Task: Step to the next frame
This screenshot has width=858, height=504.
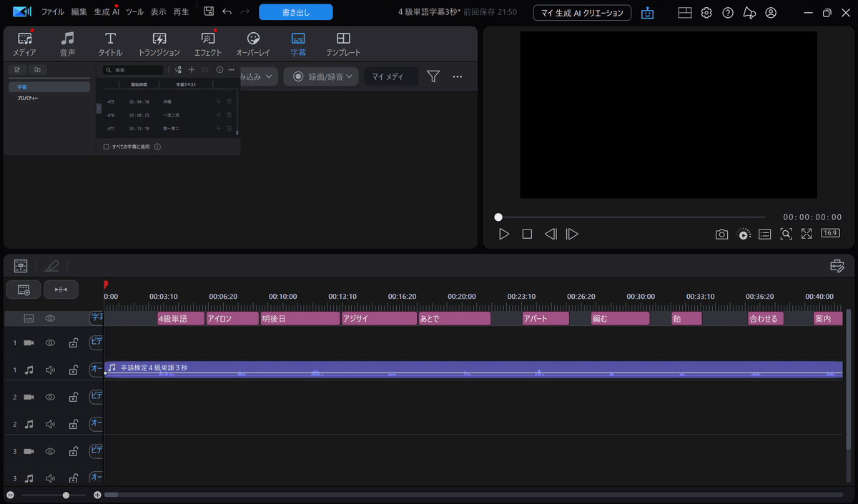Action: click(572, 234)
